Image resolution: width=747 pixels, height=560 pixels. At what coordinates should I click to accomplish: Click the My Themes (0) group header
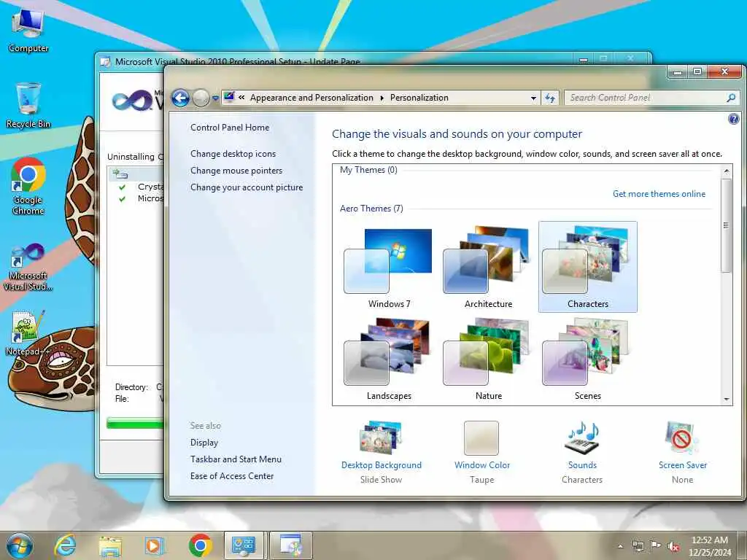pos(368,170)
